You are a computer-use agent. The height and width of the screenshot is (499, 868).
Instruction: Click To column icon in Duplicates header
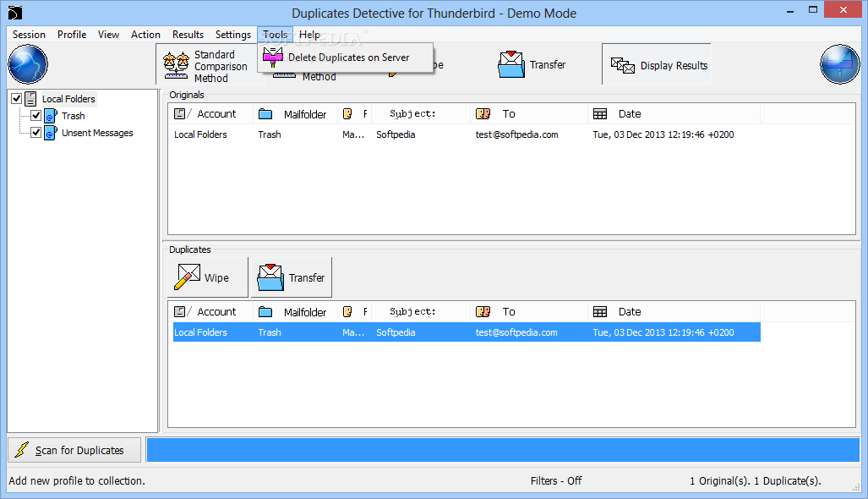(x=483, y=311)
